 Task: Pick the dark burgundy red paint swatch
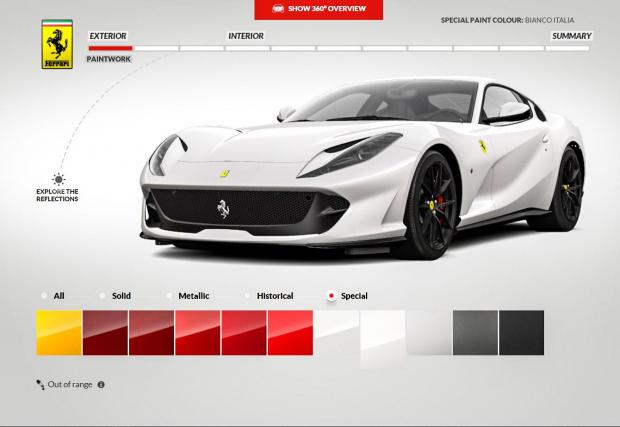point(104,333)
